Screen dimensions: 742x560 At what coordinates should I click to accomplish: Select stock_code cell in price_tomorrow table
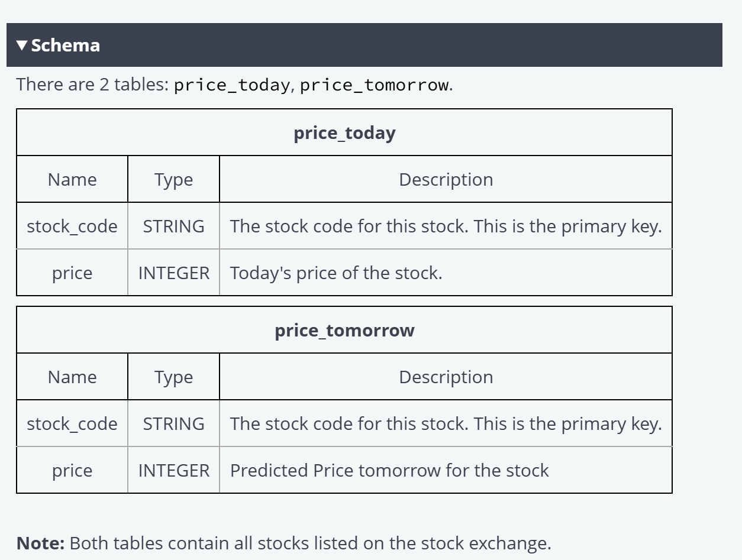pyautogui.click(x=72, y=423)
